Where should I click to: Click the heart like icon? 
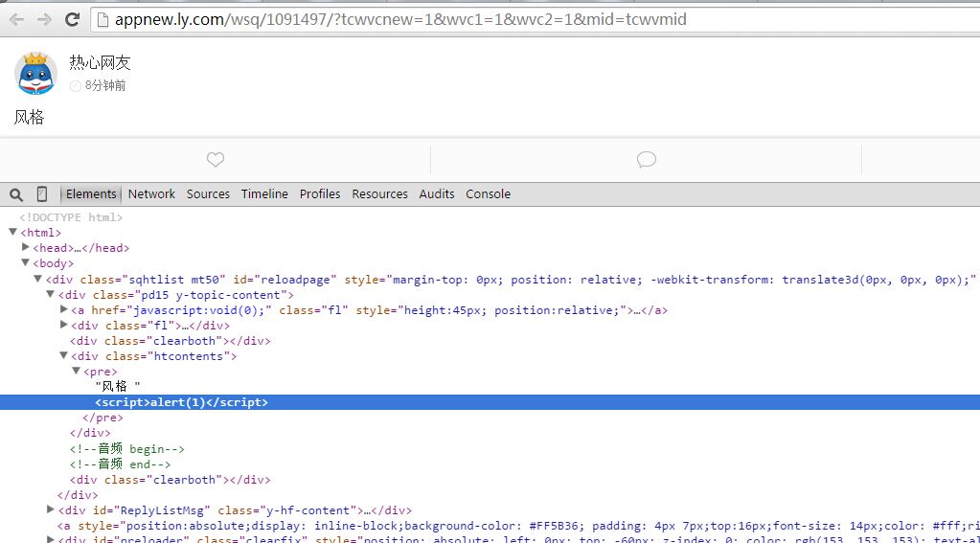pos(215,159)
